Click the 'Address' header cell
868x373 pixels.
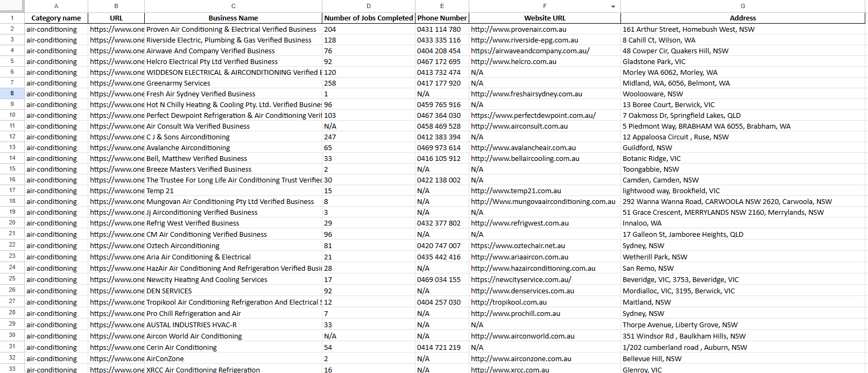(x=743, y=18)
